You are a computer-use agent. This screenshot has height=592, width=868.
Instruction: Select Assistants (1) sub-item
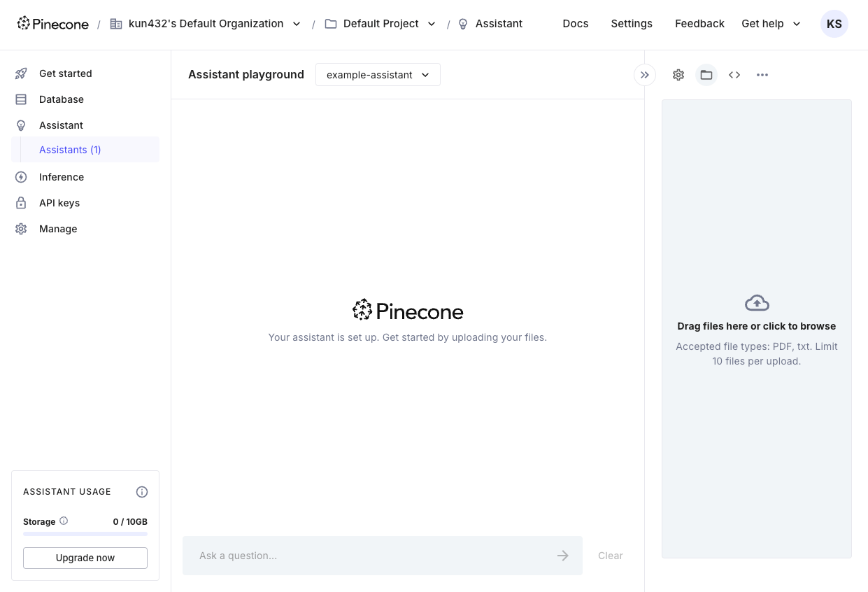tap(85, 150)
